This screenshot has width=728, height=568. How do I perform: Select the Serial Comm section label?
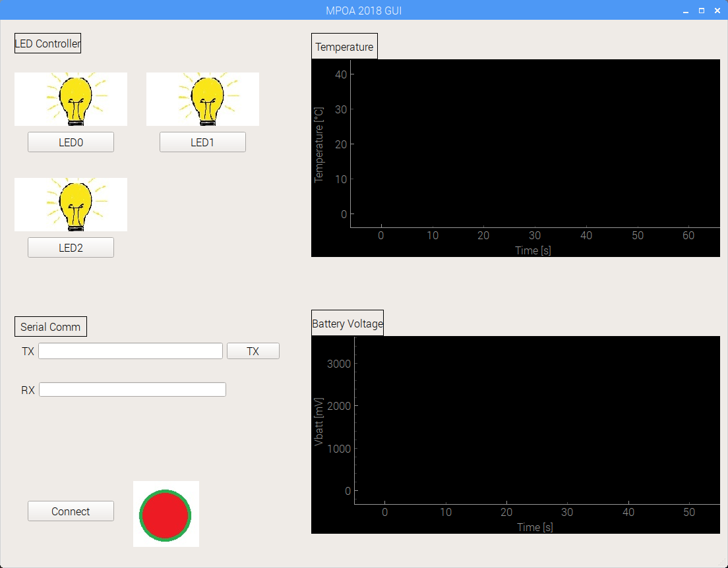point(51,327)
